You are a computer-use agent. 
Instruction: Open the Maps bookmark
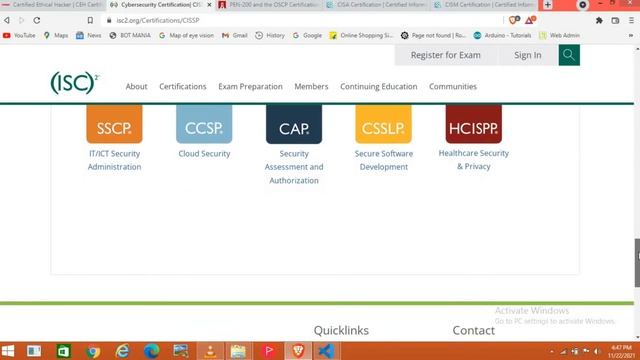pyautogui.click(x=56, y=36)
